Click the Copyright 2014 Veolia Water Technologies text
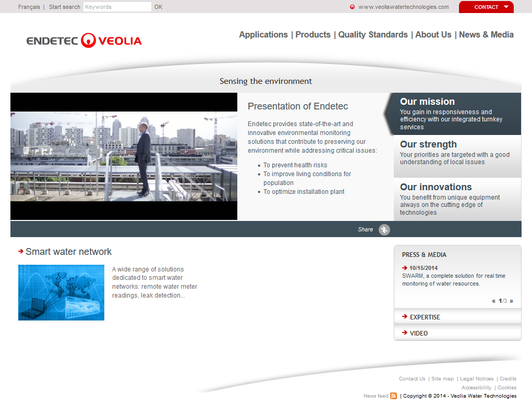 [460, 396]
